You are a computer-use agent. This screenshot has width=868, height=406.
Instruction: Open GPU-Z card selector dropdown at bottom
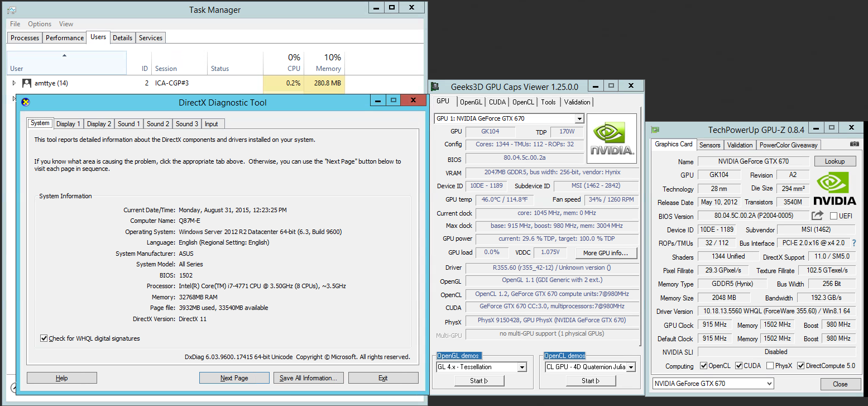point(769,384)
